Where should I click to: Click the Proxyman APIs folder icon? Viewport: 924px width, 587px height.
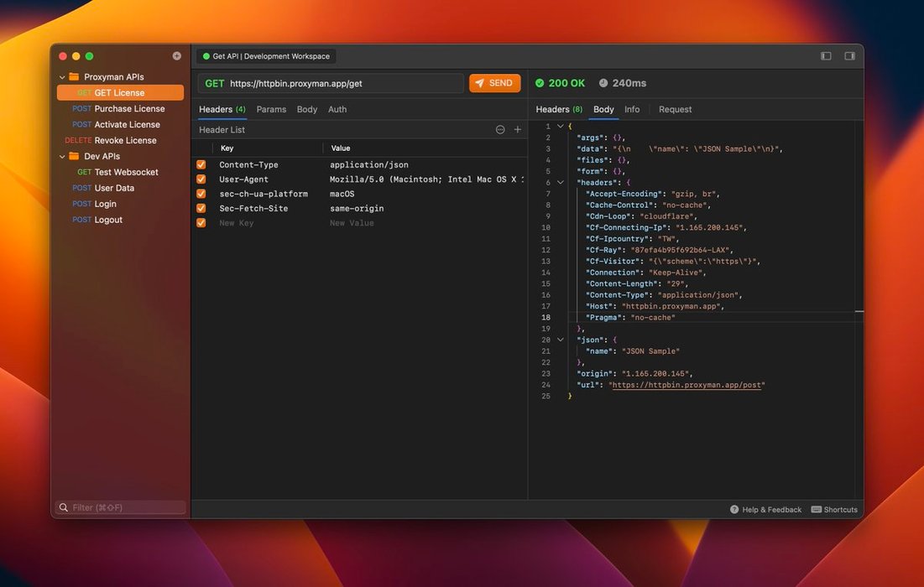(74, 76)
